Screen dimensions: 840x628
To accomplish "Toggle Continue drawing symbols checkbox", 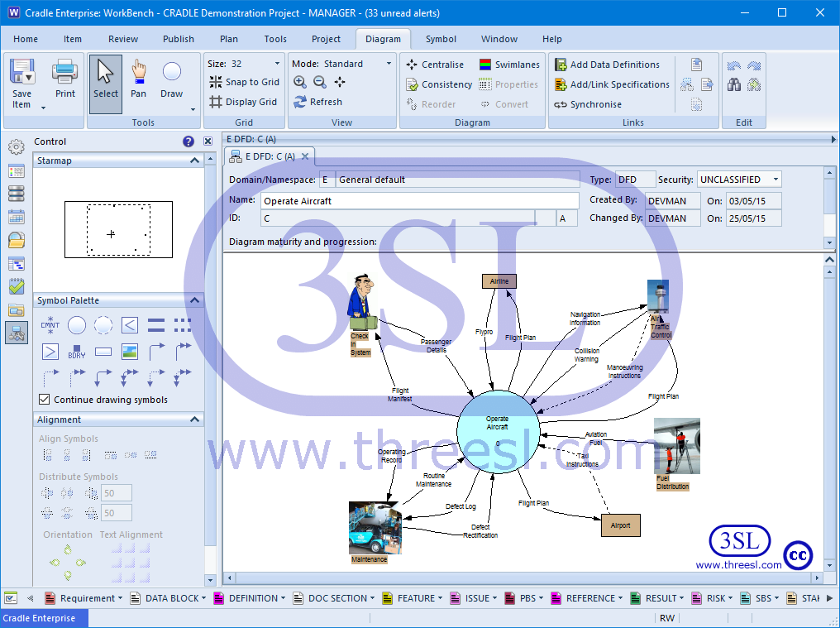I will (x=45, y=400).
